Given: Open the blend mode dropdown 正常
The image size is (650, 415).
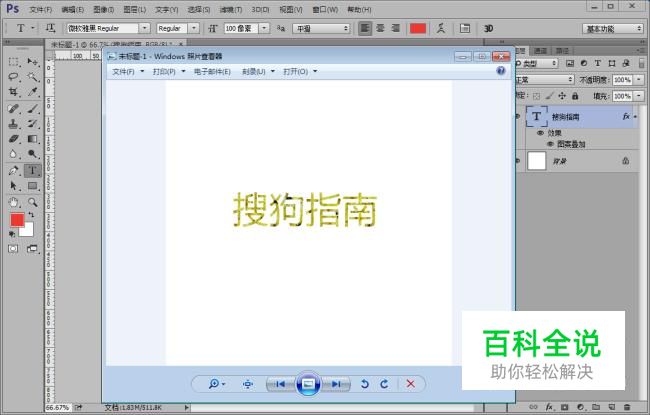Looking at the screenshot, I should tap(544, 80).
